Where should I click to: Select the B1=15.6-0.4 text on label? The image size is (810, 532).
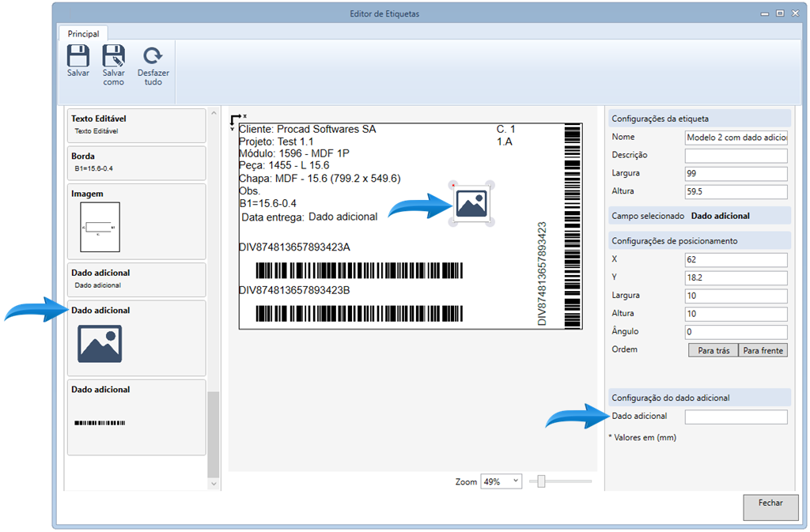[267, 203]
